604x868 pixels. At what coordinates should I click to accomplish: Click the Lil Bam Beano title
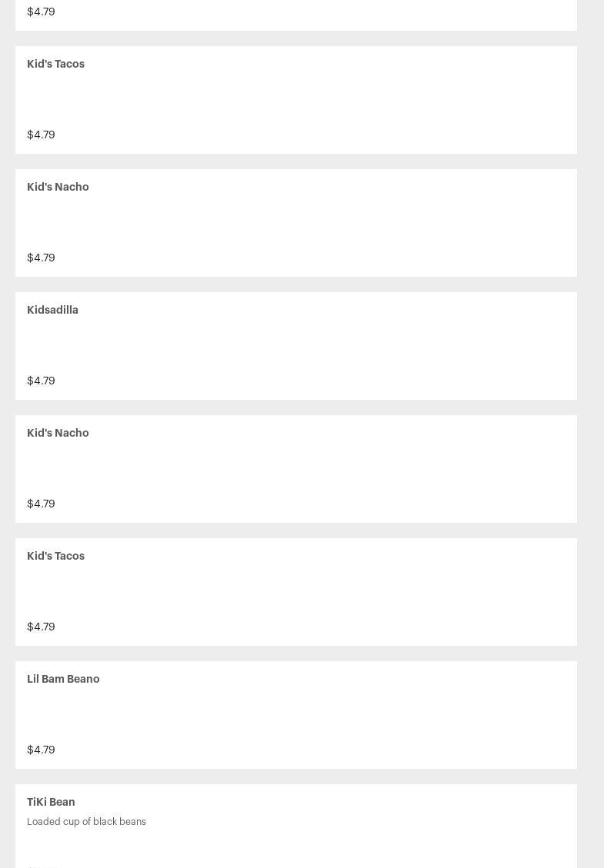(x=63, y=680)
